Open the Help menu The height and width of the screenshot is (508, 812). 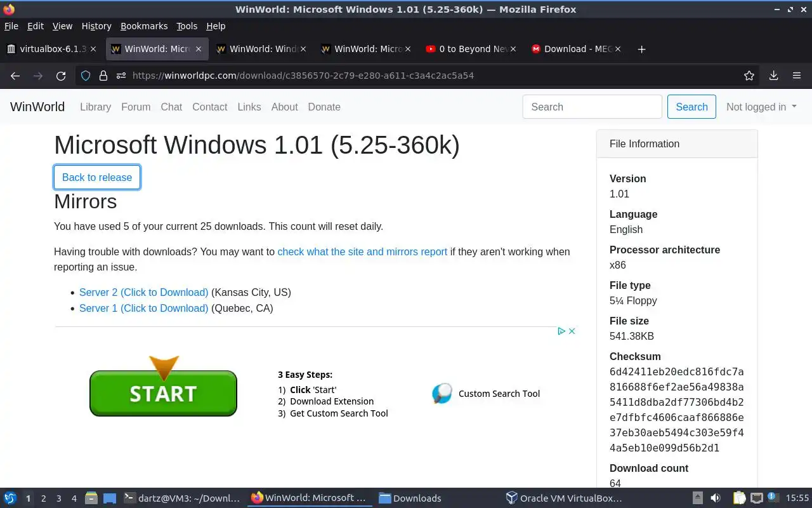tap(216, 26)
